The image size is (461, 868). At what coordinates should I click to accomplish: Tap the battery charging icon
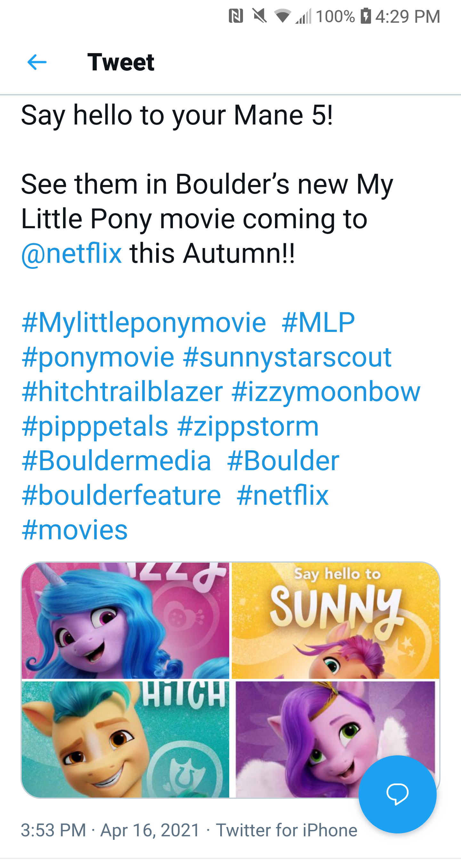point(366,16)
